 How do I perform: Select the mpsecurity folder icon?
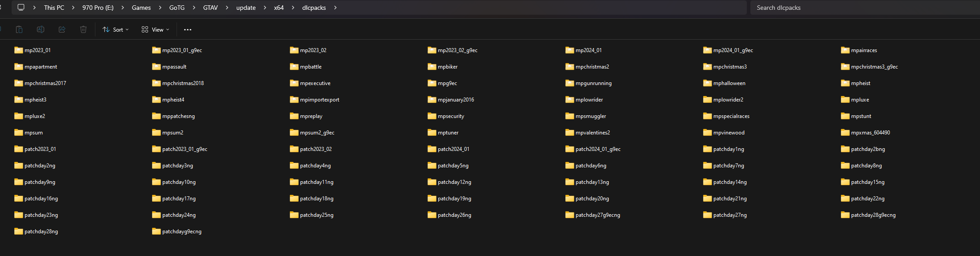click(x=432, y=116)
